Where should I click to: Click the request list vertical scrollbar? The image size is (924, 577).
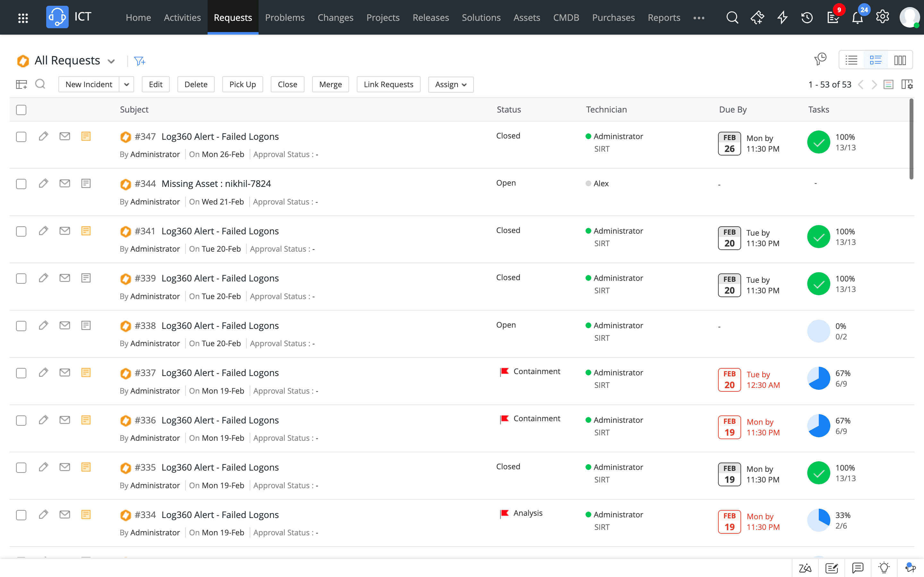click(x=911, y=139)
